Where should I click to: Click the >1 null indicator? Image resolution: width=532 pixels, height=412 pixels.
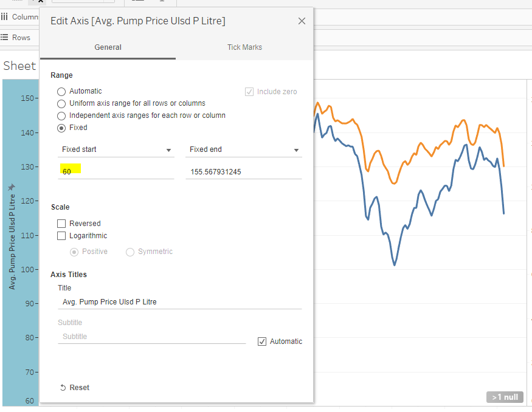pyautogui.click(x=505, y=397)
